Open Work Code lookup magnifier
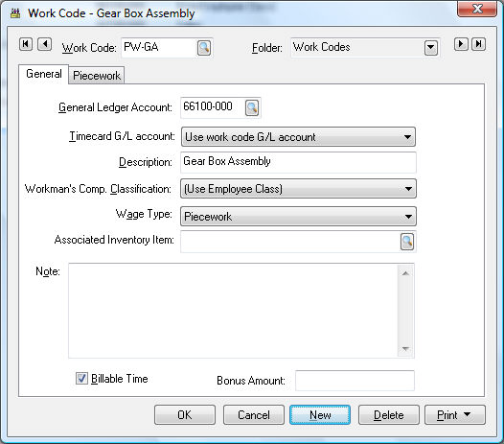 point(204,48)
